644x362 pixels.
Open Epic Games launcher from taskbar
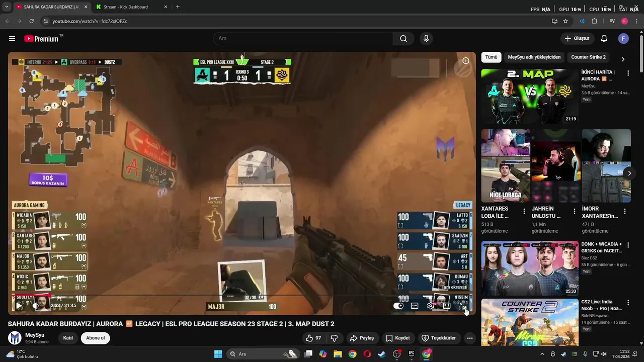tap(412, 354)
